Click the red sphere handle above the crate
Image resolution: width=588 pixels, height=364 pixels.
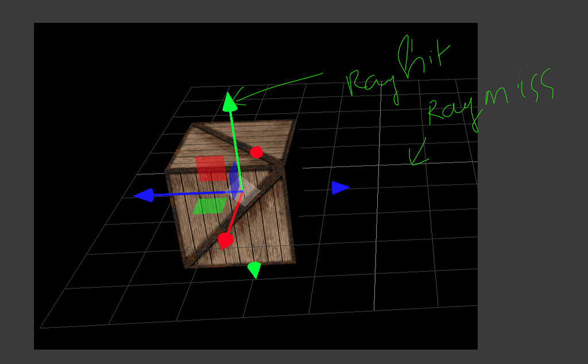pyautogui.click(x=257, y=152)
